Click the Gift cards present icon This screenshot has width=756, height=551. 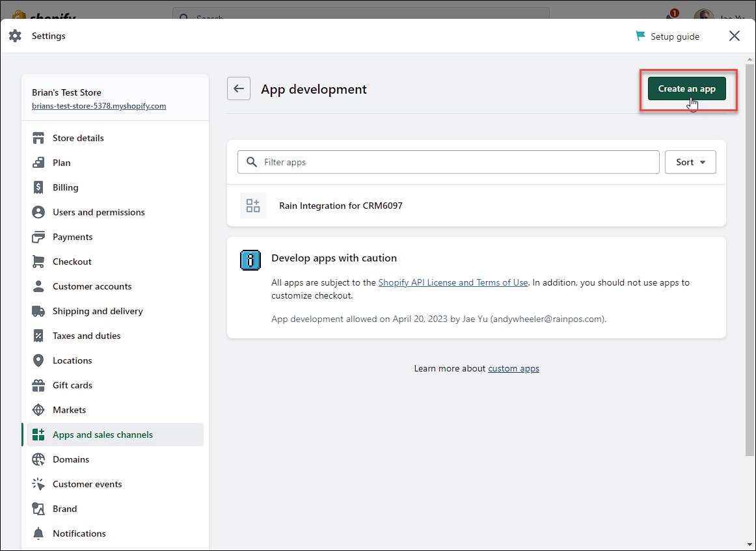pos(38,385)
